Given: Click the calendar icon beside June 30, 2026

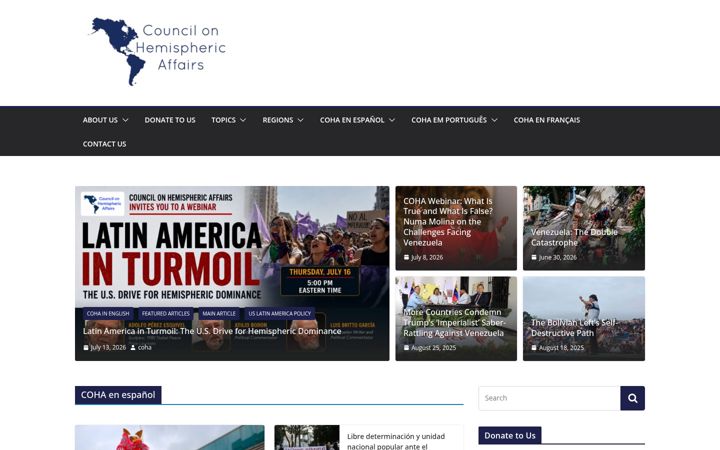Looking at the screenshot, I should [534, 257].
